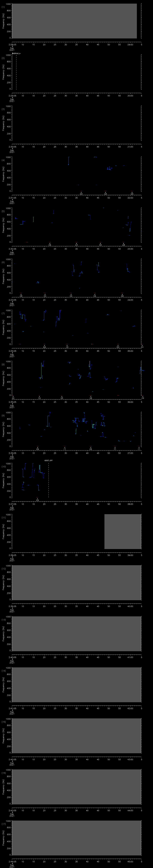This screenshot has height=868, width=153.
Task: Click the 2:35:05 time label
Action: click(12, 402)
